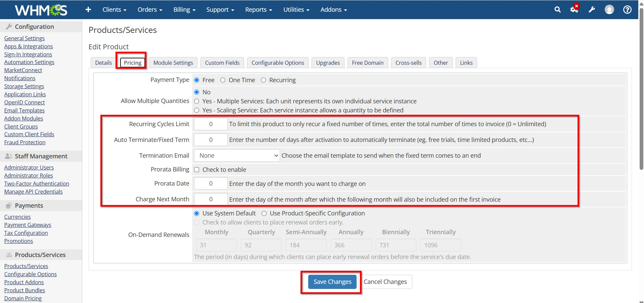Click the Cancel Changes button
The width and height of the screenshot is (644, 303).
click(385, 282)
